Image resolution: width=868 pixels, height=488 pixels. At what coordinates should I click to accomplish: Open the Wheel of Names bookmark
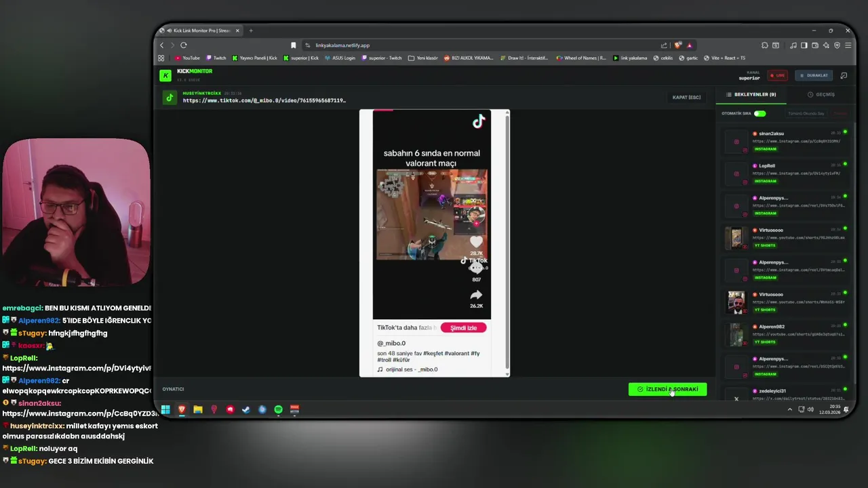[x=581, y=58]
